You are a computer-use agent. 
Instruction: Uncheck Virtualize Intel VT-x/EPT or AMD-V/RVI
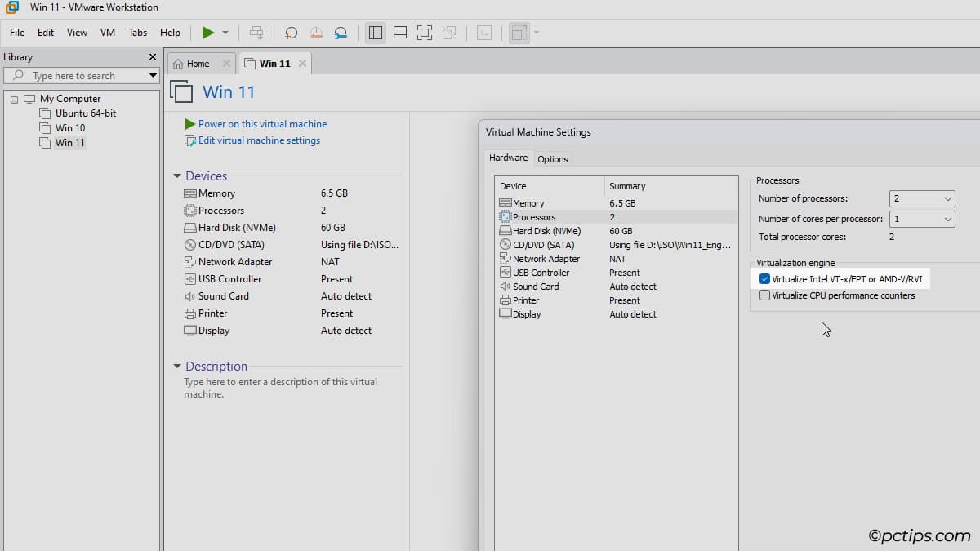click(x=764, y=278)
